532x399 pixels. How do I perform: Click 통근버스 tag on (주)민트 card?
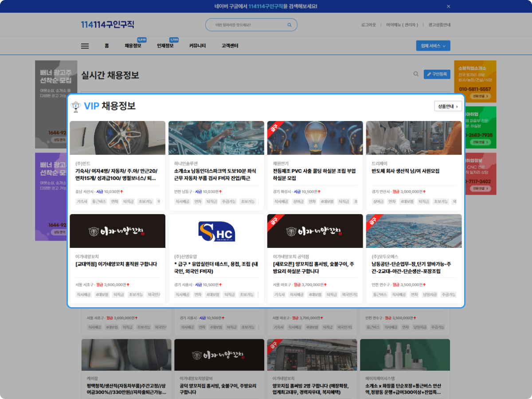click(x=98, y=201)
